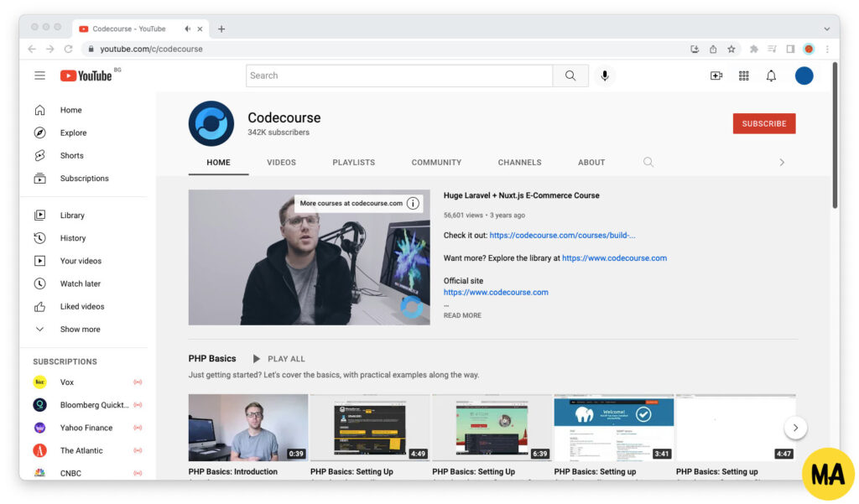Viewport: 859px width, 504px height.
Task: Open the YouTube hamburger guide menu
Action: click(x=40, y=75)
